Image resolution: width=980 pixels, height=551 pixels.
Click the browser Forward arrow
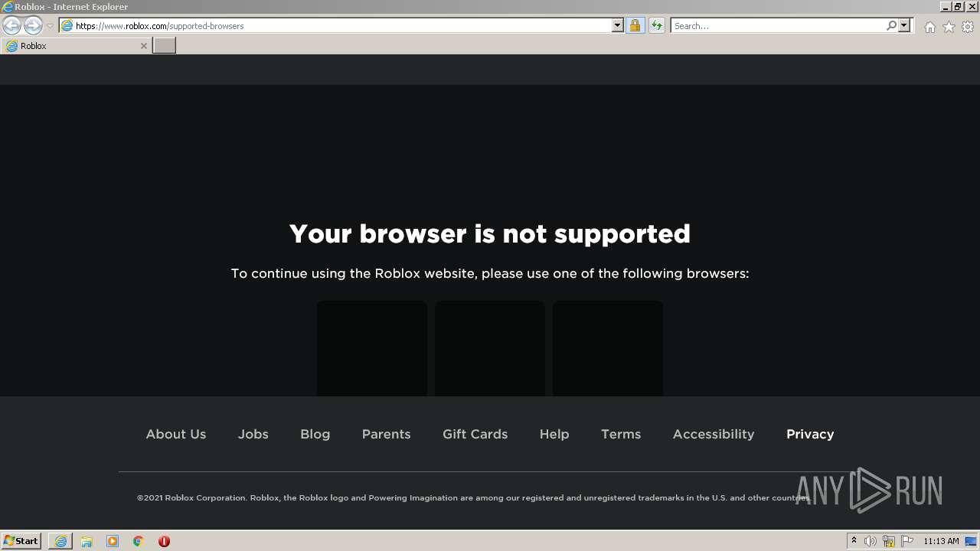[x=33, y=25]
